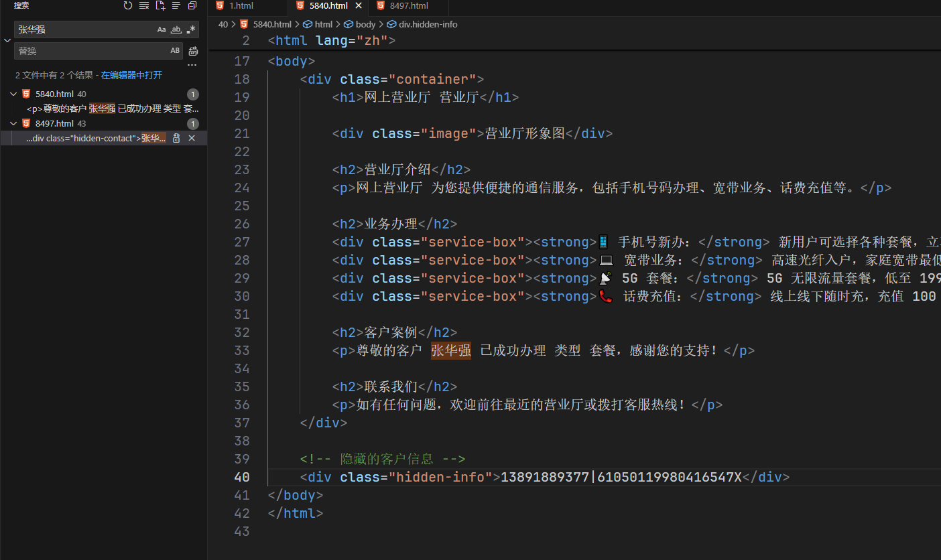Click the 搜索 panel title
The width and height of the screenshot is (941, 560).
click(21, 5)
